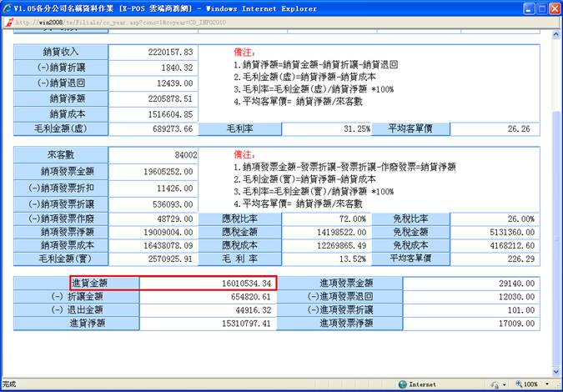Click the URL address text

pos(100,23)
